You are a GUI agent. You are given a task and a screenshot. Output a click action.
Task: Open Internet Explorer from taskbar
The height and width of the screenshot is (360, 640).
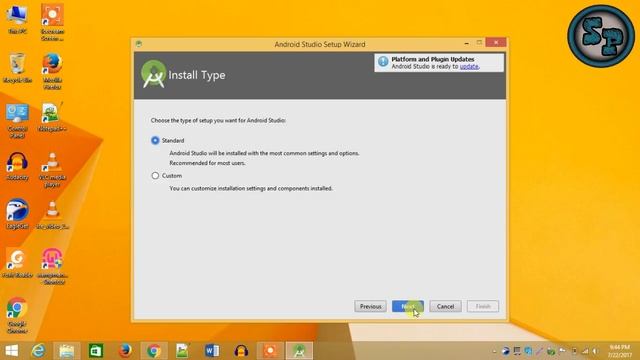[38, 351]
